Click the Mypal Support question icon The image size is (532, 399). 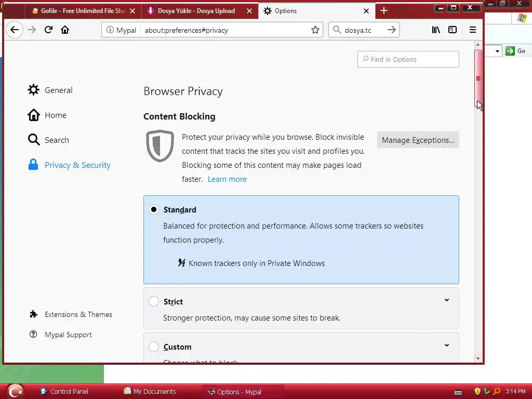click(x=33, y=334)
